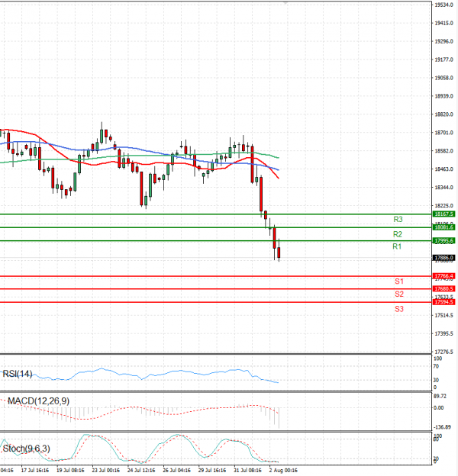Image resolution: width=458 pixels, height=476 pixels.
Task: Click the RSI(14) indicator label
Action: [x=18, y=374]
